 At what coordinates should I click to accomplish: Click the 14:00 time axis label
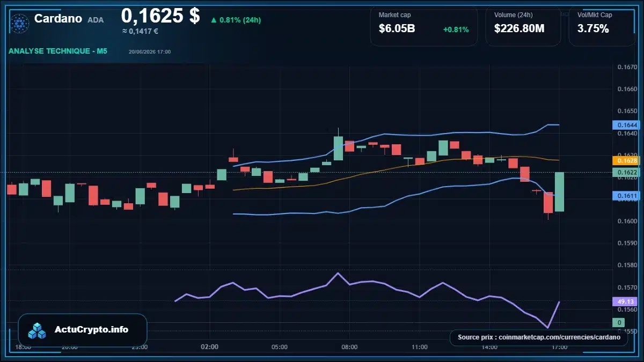[489, 347]
